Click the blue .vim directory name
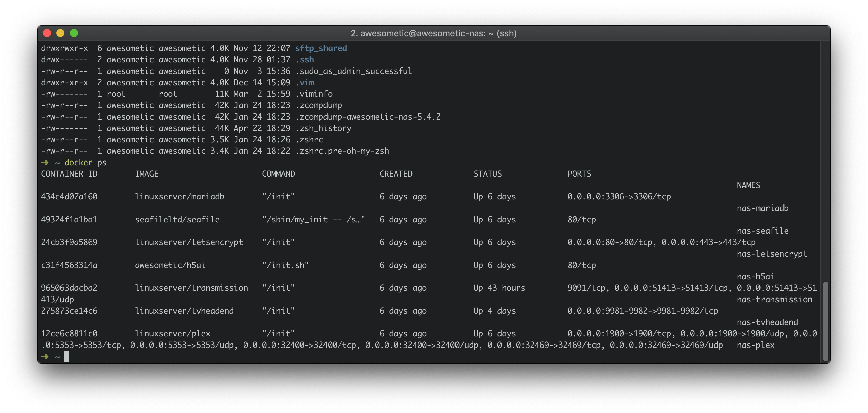The image size is (868, 413). tap(305, 83)
